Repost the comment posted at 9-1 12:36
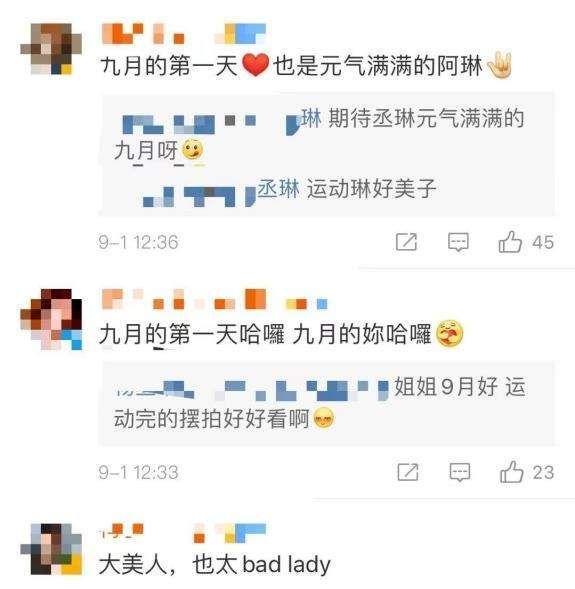 pos(406,242)
